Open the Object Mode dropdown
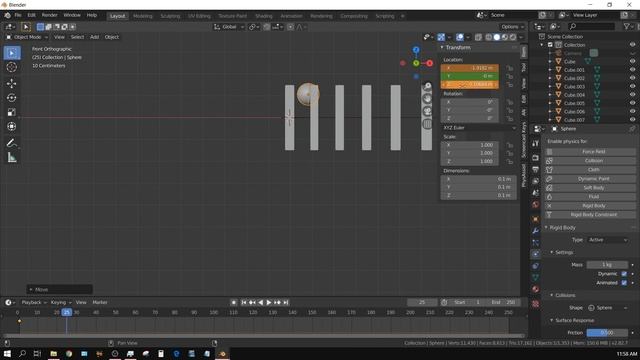This screenshot has height=360, width=640. click(x=27, y=37)
